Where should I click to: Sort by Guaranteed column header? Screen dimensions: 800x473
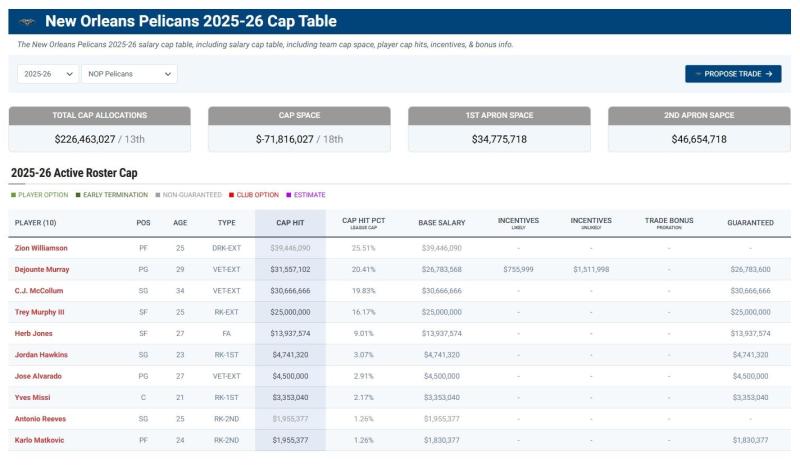tap(751, 223)
